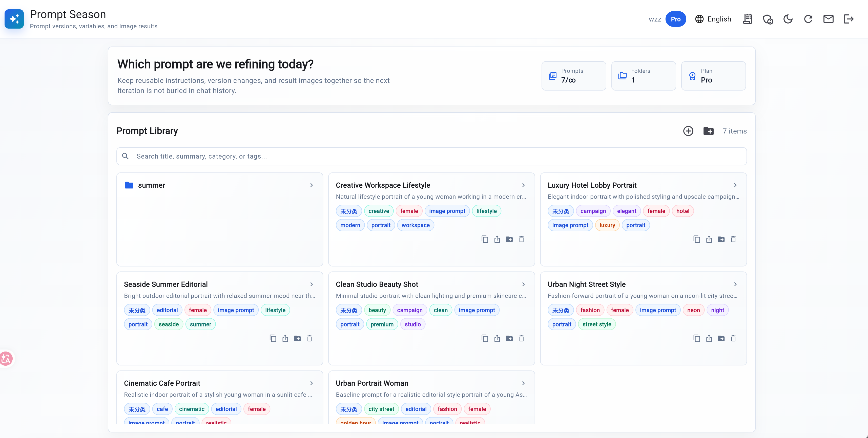
Task: Open the Urban Portrait Woman title
Action: [x=372, y=383]
